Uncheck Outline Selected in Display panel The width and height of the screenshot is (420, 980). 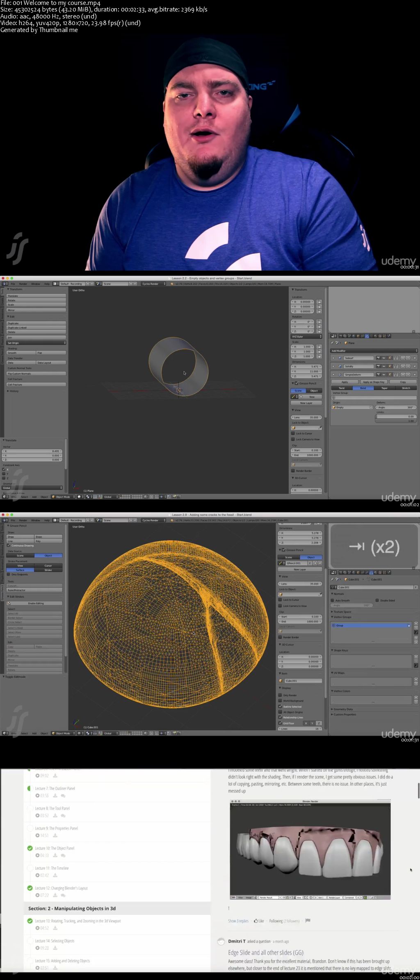[x=280, y=707]
